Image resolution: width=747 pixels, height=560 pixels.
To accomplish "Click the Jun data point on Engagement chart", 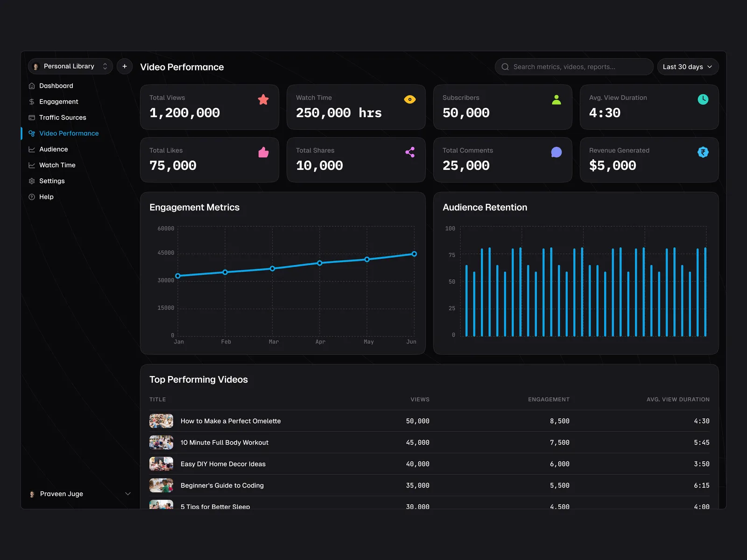I will tap(414, 254).
